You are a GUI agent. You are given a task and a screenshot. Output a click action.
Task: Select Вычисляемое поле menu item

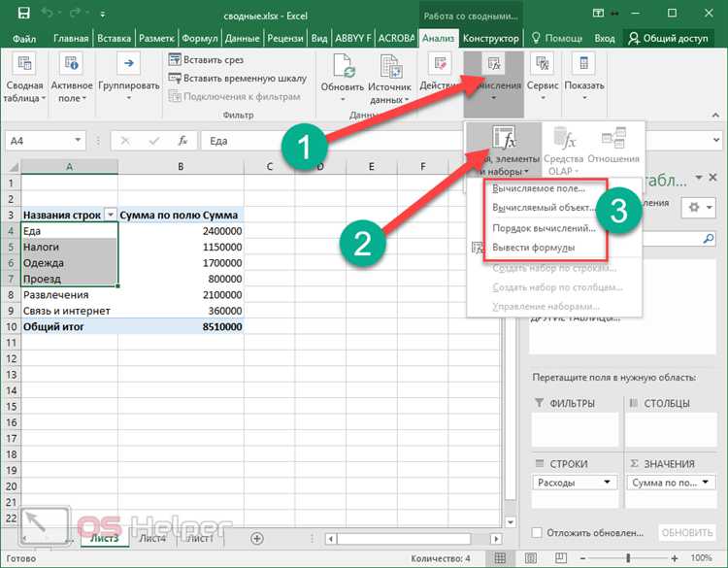pos(537,188)
